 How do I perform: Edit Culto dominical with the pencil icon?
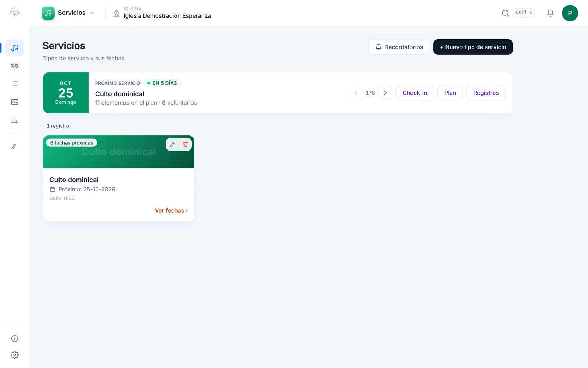tap(172, 144)
